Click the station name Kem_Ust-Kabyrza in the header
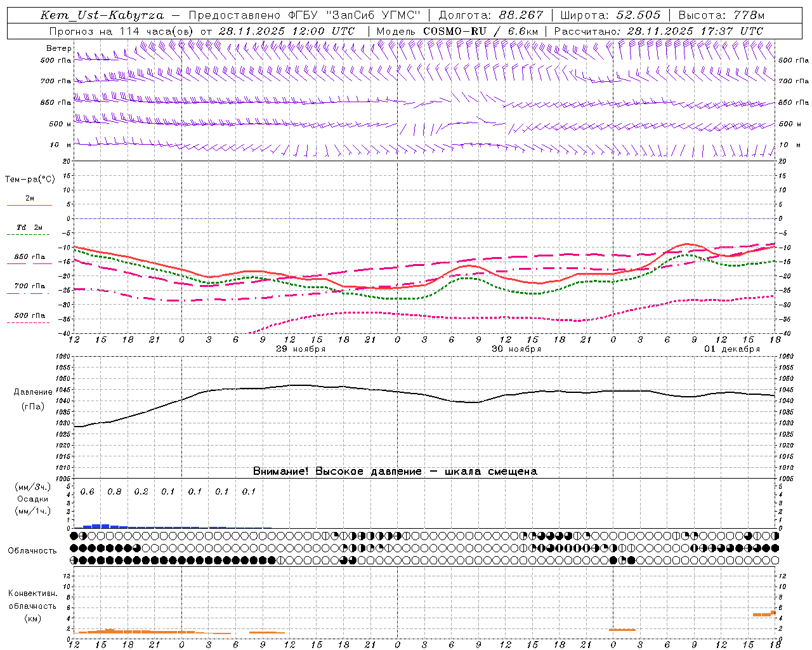This screenshot has height=650, width=812. click(101, 15)
